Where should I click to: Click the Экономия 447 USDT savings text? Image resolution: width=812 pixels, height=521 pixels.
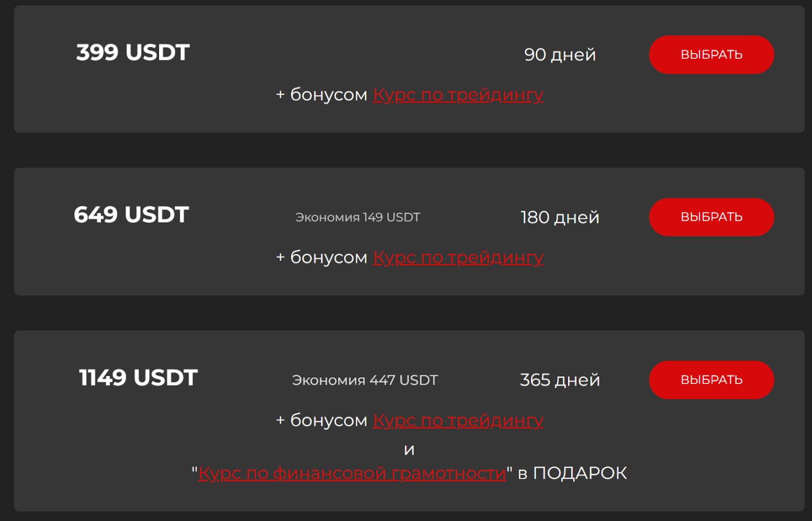pyautogui.click(x=364, y=380)
